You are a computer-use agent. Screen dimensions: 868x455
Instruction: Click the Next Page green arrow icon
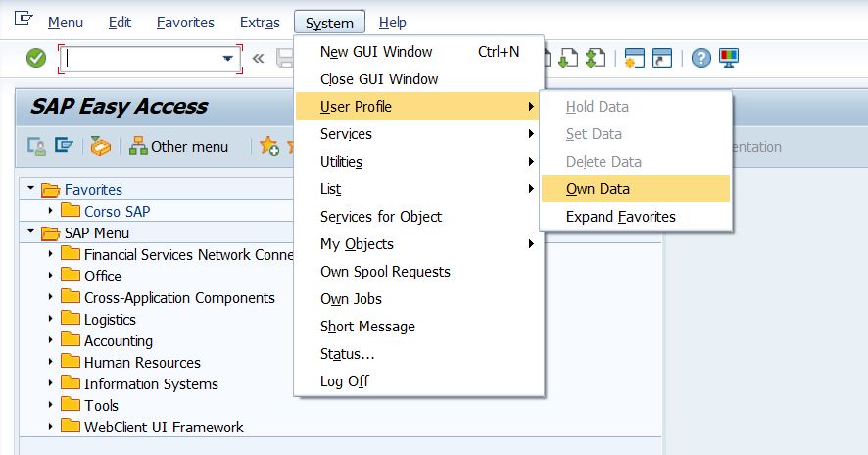568,58
